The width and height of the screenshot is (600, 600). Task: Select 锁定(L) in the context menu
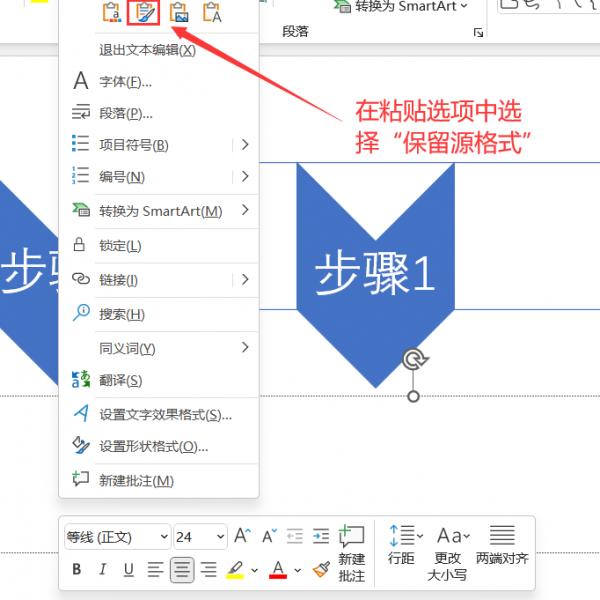click(x=158, y=245)
